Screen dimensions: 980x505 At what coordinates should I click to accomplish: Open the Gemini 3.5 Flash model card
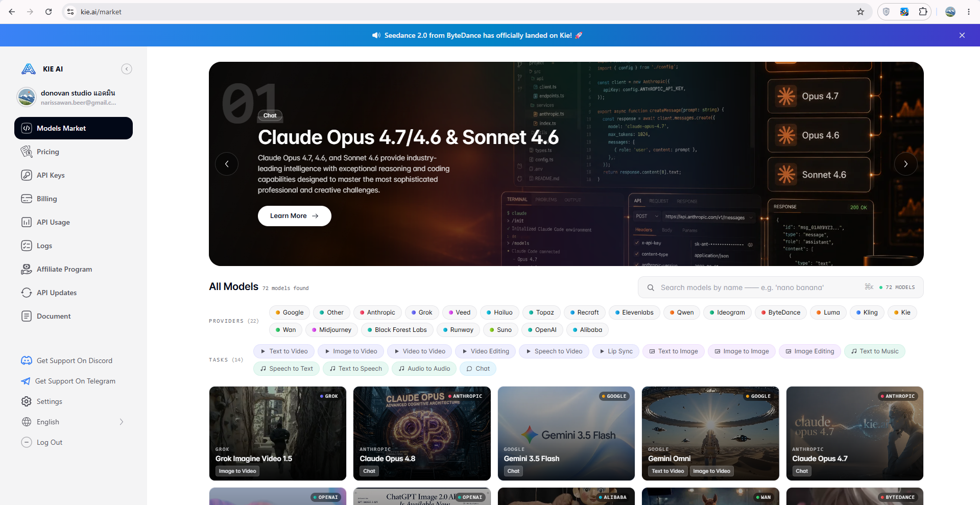point(566,434)
